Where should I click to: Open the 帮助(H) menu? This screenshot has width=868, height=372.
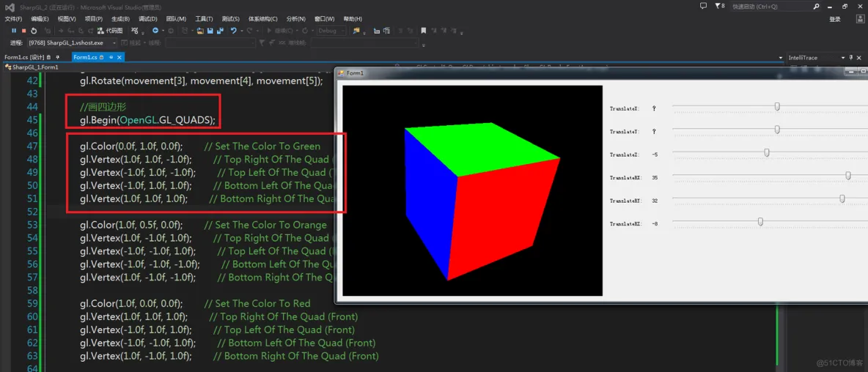pos(353,19)
